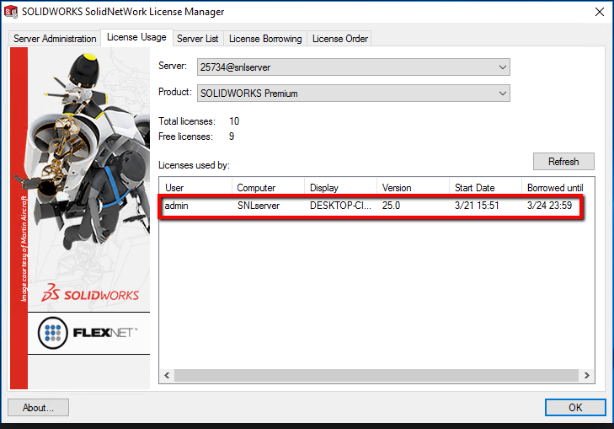The height and width of the screenshot is (429, 614).
Task: Click the 25734@snlserver server field
Action: [x=353, y=67]
